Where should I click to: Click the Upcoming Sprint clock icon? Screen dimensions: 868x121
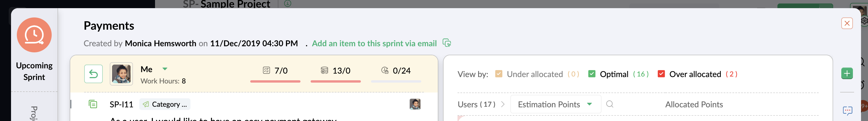[x=34, y=35]
